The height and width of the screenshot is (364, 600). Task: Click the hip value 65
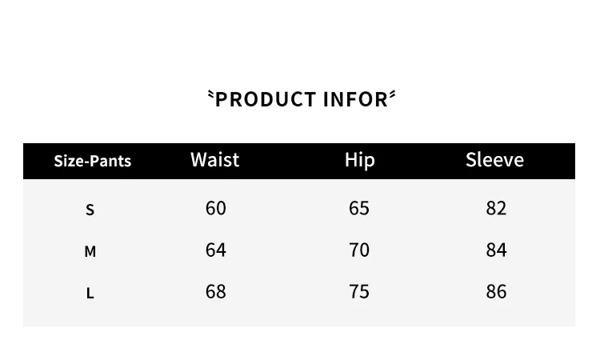tap(359, 208)
